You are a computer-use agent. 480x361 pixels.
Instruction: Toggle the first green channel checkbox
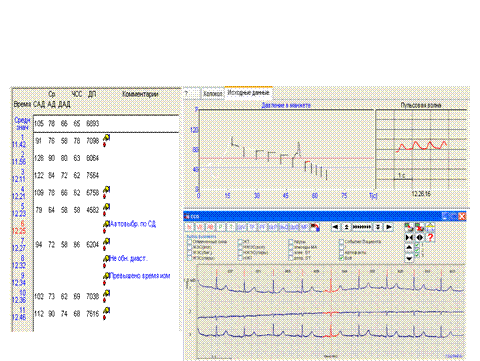click(x=417, y=245)
